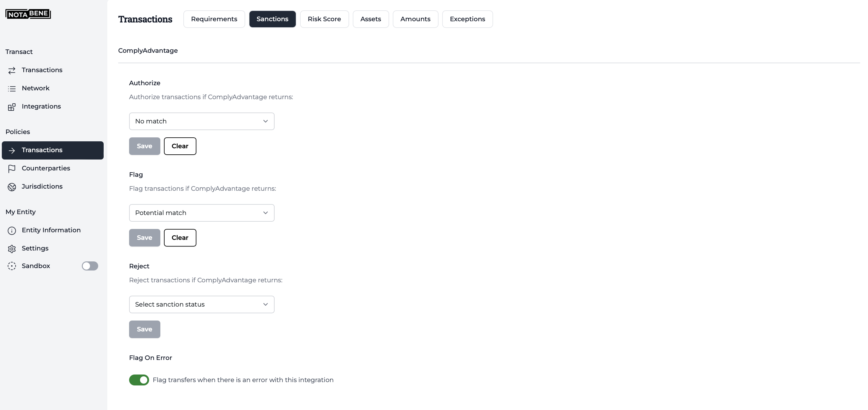
Task: Click the Entity Information info icon
Action: (x=12, y=230)
